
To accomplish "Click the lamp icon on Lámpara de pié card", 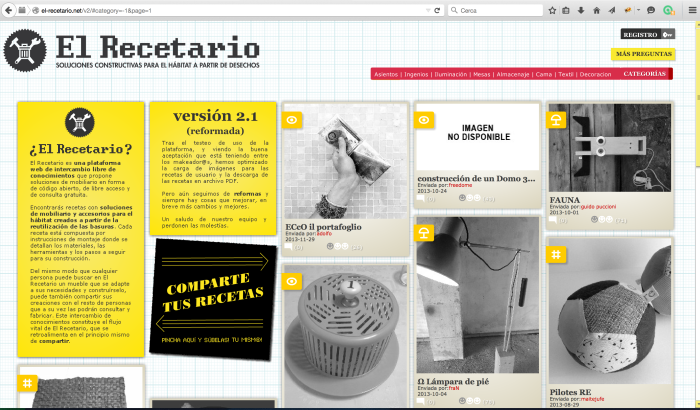I will coord(424,233).
